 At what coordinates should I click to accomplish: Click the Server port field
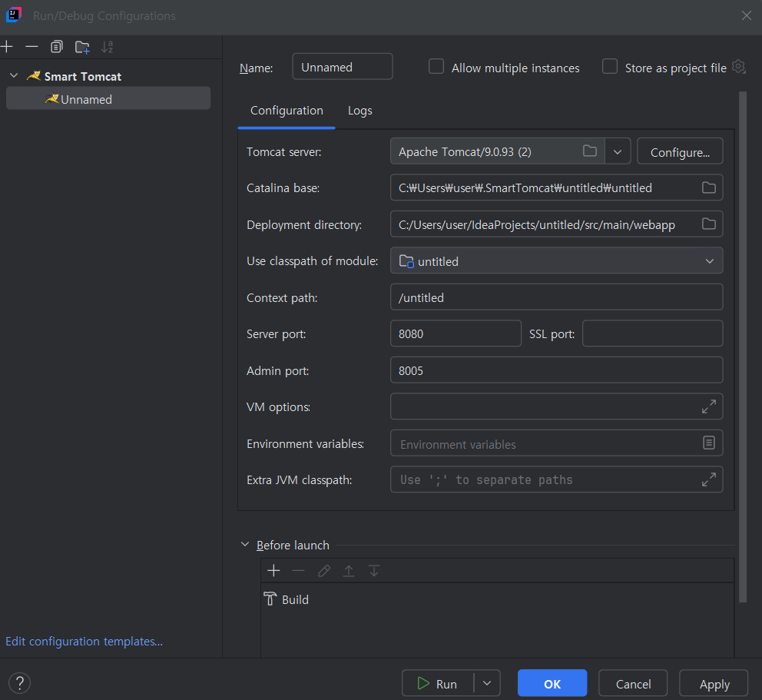coord(456,333)
